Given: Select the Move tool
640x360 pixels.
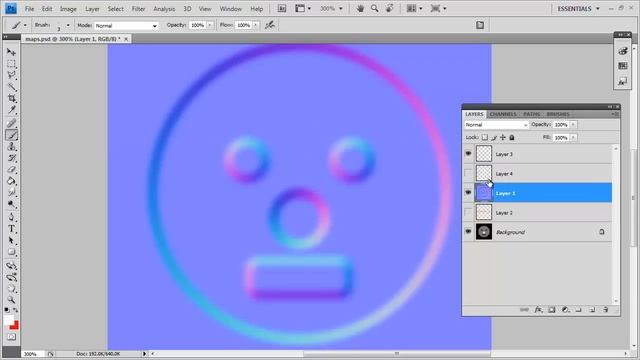Looking at the screenshot, I should point(11,52).
